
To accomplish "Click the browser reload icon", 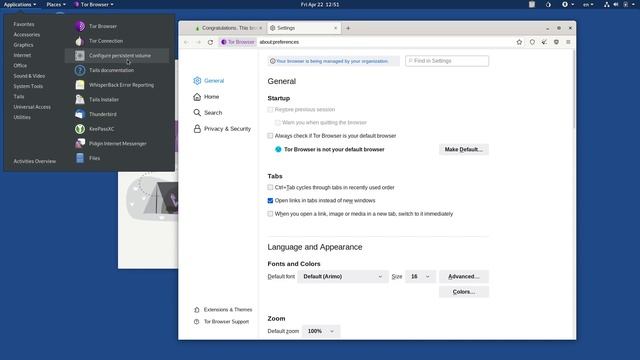I will pos(210,42).
